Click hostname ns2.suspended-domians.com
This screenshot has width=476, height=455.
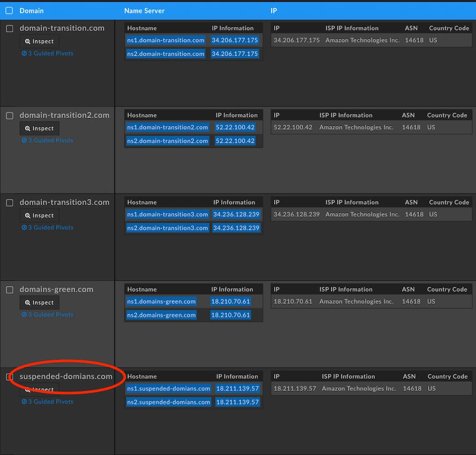169,402
